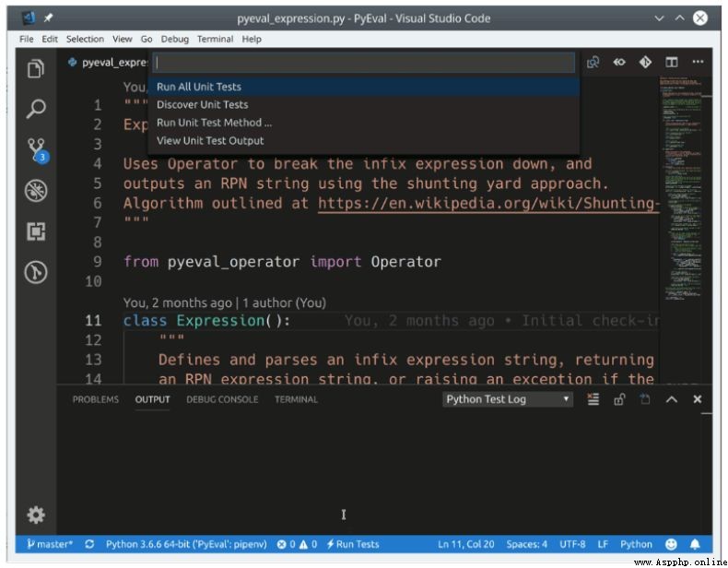Change line ending via LF status item
This screenshot has height=568, width=728.
click(x=603, y=544)
